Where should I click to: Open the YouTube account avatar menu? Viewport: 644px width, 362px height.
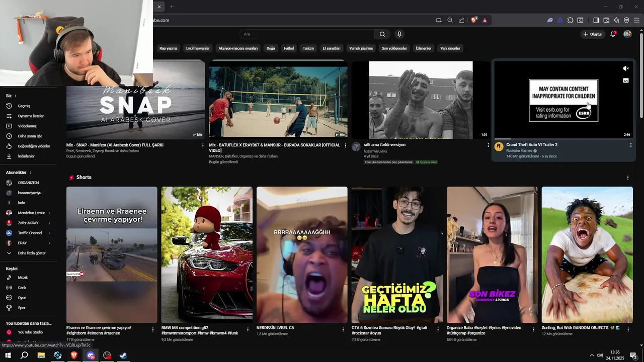tap(627, 34)
